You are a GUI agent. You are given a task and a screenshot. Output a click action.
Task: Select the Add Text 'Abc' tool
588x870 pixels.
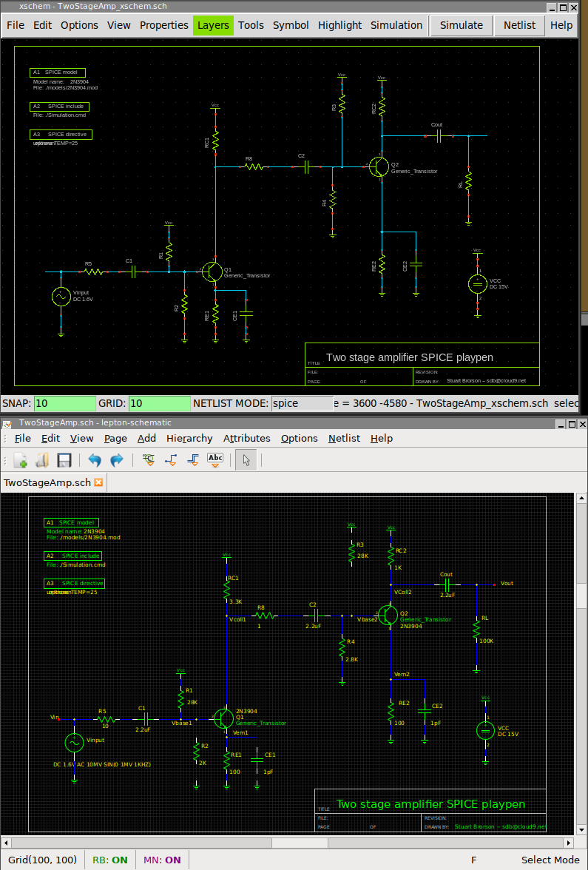(215, 460)
